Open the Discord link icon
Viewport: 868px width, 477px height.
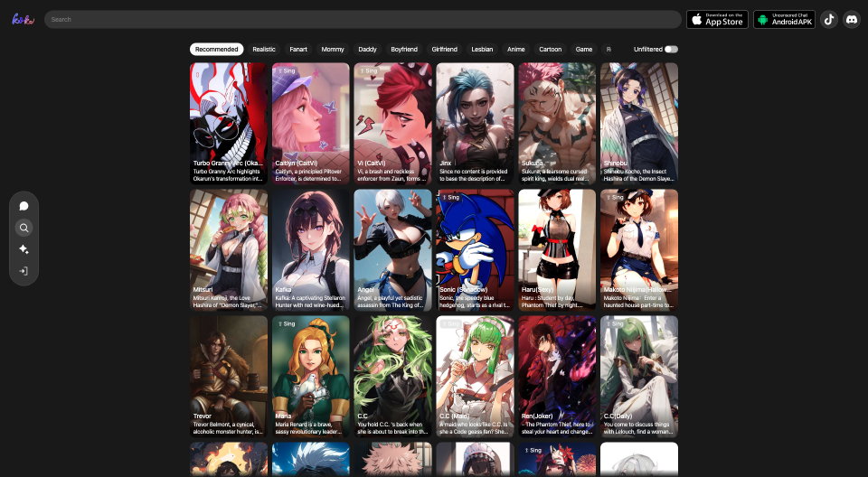point(852,19)
